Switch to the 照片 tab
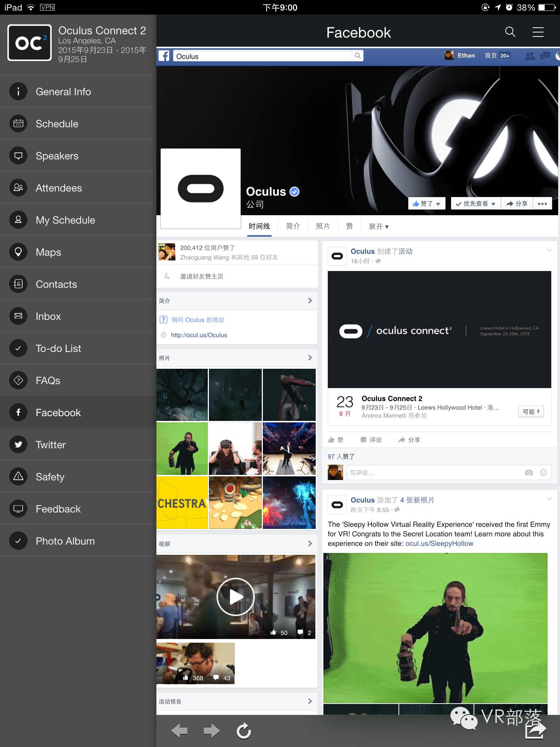Image resolution: width=560 pixels, height=747 pixels. pos(323,226)
